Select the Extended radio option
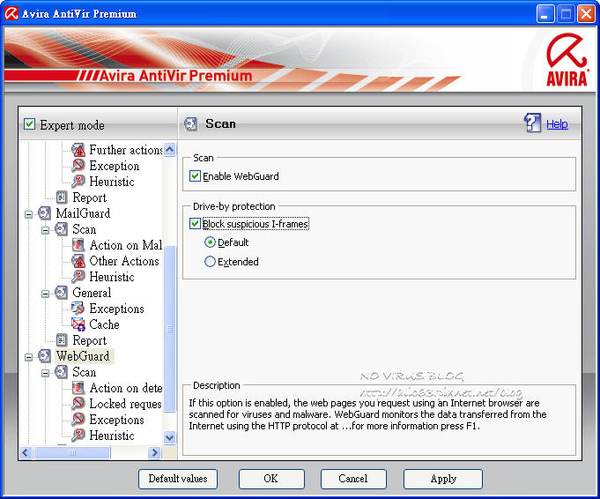Image resolution: width=600 pixels, height=499 pixels. pyautogui.click(x=210, y=261)
